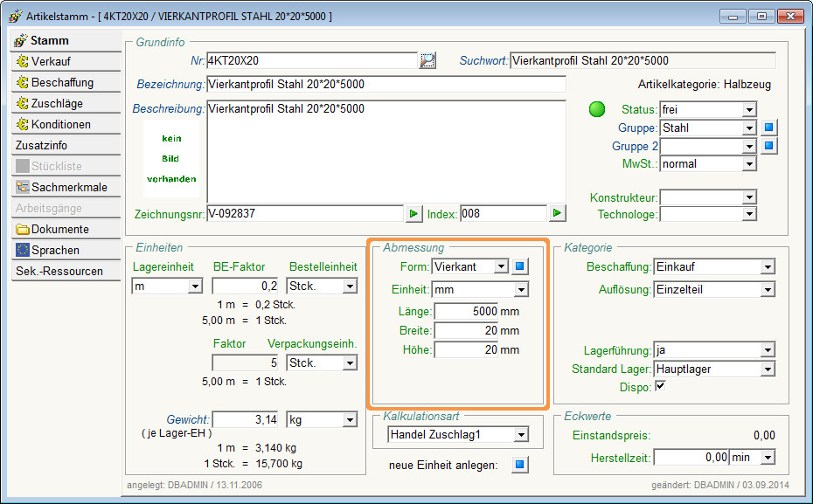813x504 pixels.
Task: Expand the Einheit mm dropdown
Action: click(522, 289)
